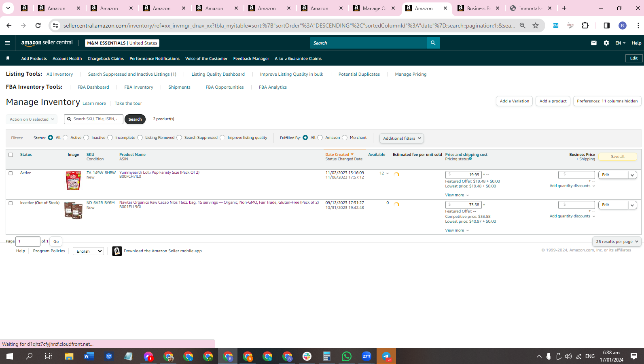Expand View more for the $19.99 listing
The height and width of the screenshot is (364, 644).
pyautogui.click(x=457, y=195)
